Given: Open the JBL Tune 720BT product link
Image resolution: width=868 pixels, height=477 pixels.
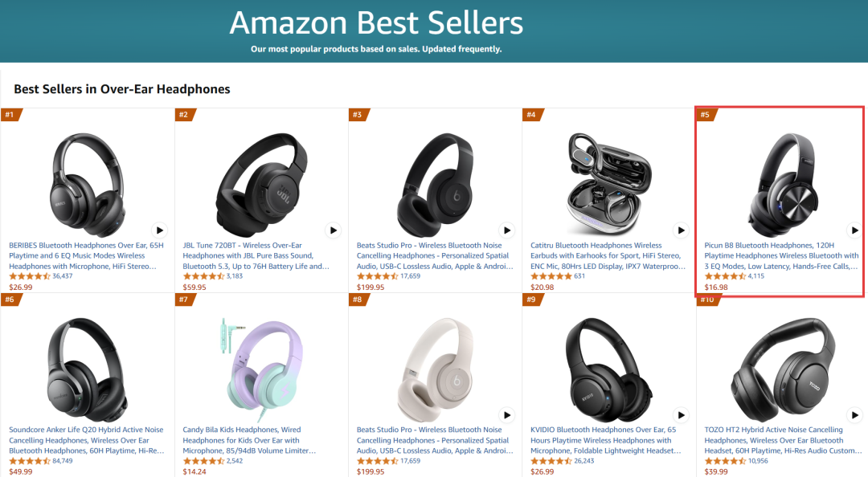Looking at the screenshot, I should (256, 255).
